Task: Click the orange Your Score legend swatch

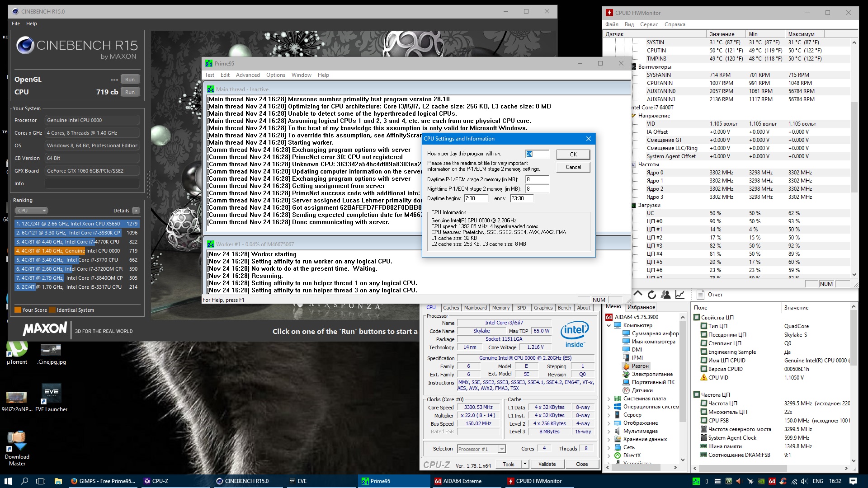Action: [18, 310]
